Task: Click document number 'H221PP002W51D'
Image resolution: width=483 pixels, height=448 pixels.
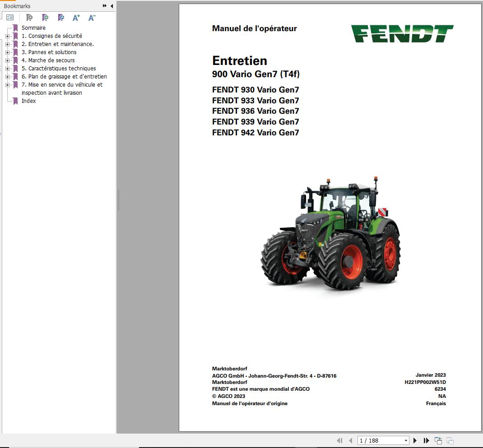Action: (425, 382)
